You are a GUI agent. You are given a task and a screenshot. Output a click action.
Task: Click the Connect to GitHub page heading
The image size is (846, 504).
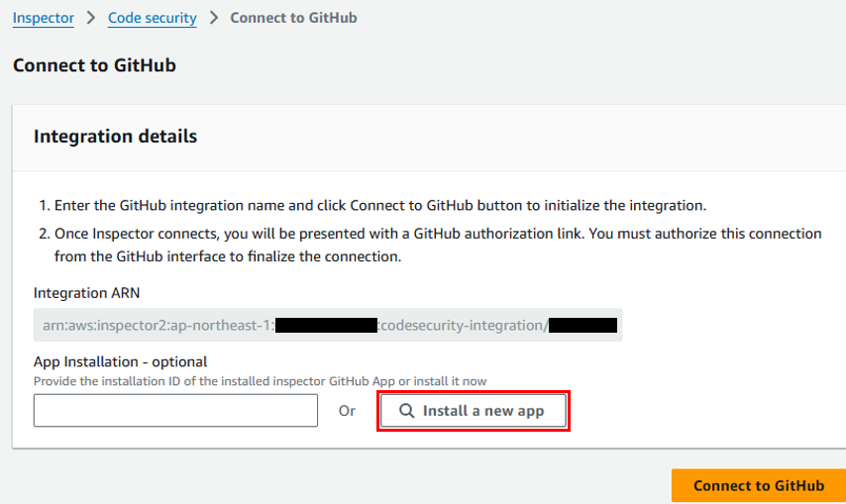pyautogui.click(x=94, y=65)
